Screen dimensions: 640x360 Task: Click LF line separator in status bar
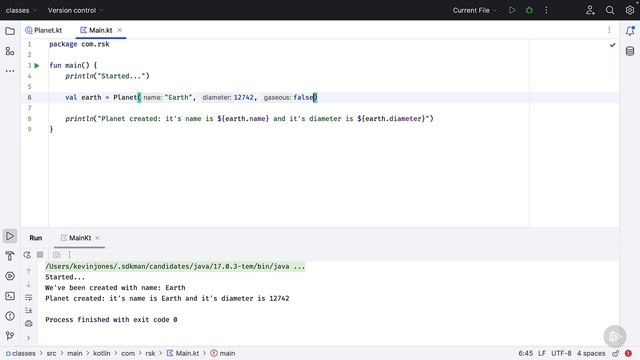pyautogui.click(x=542, y=353)
